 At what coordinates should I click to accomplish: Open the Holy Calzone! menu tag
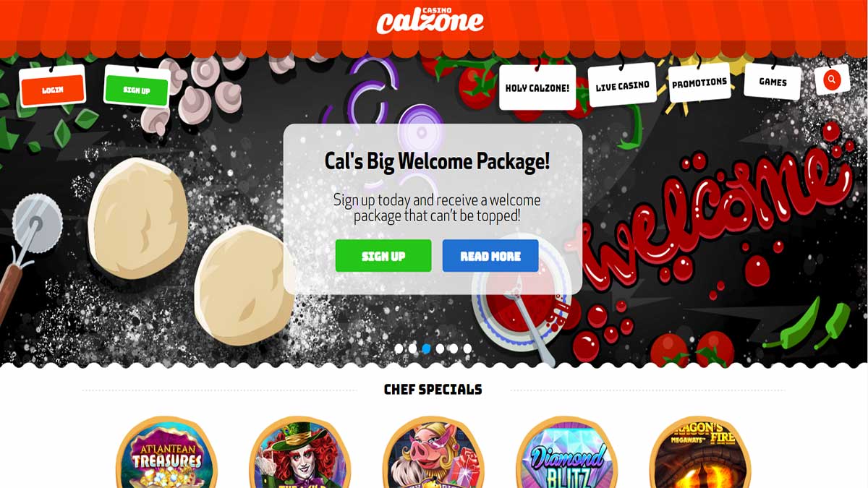[x=537, y=87]
